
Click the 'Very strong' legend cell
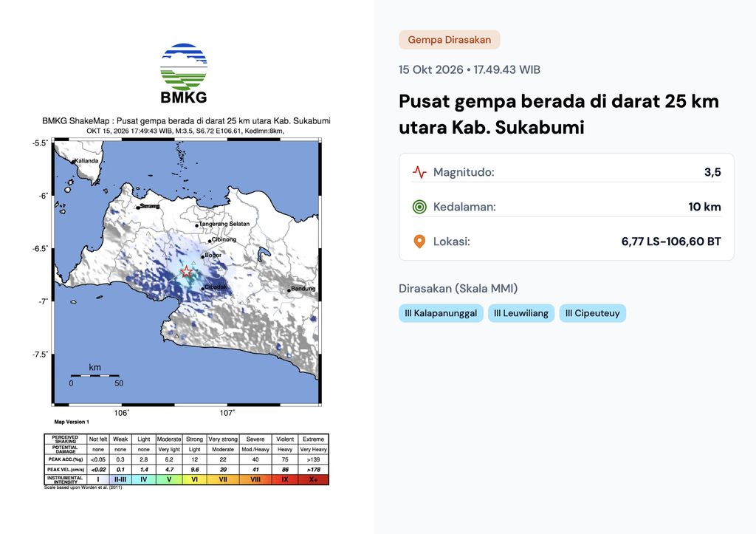pos(223,439)
